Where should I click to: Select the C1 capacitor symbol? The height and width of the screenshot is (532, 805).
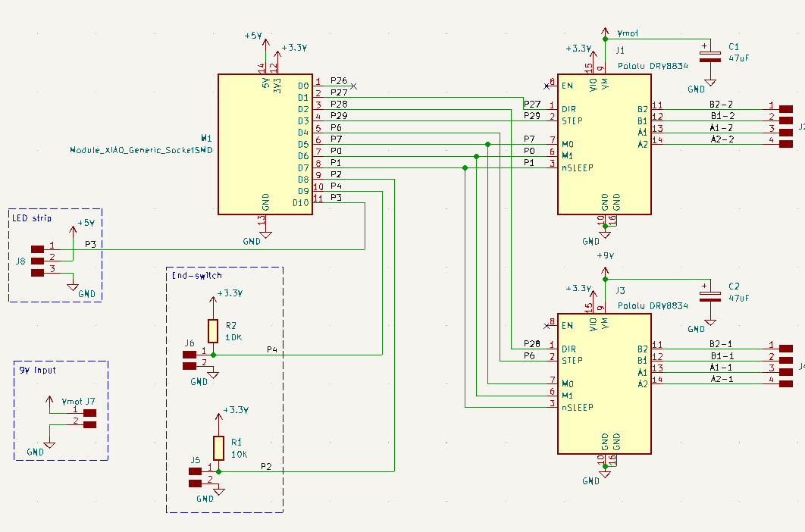pyautogui.click(x=710, y=57)
